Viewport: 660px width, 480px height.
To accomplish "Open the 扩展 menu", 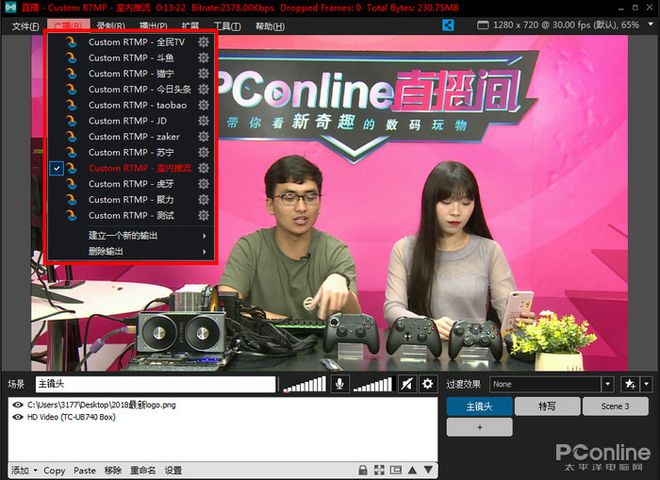I will click(x=190, y=26).
